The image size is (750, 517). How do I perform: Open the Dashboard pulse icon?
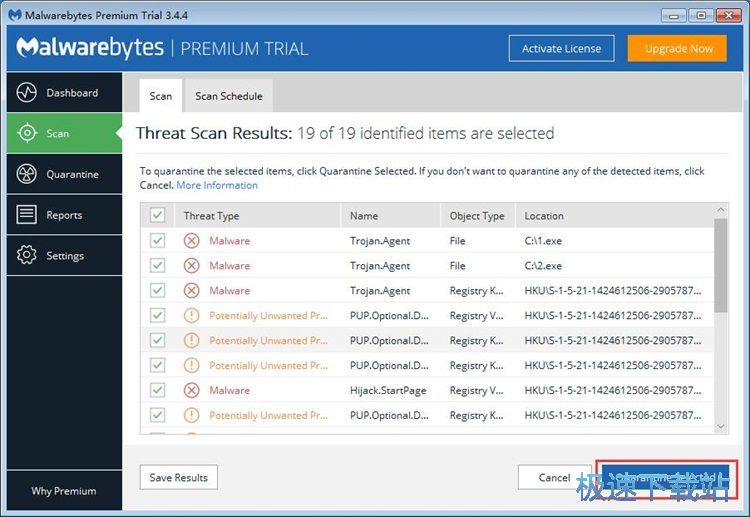(26, 92)
